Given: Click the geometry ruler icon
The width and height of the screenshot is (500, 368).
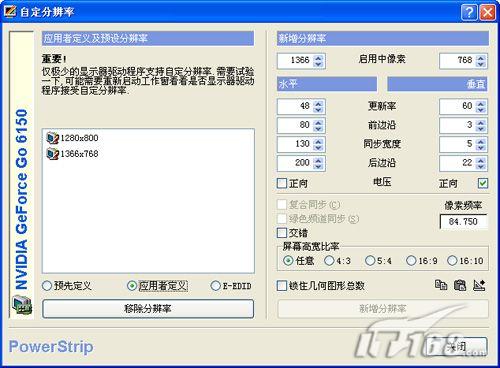Looking at the screenshot, I should point(479,285).
